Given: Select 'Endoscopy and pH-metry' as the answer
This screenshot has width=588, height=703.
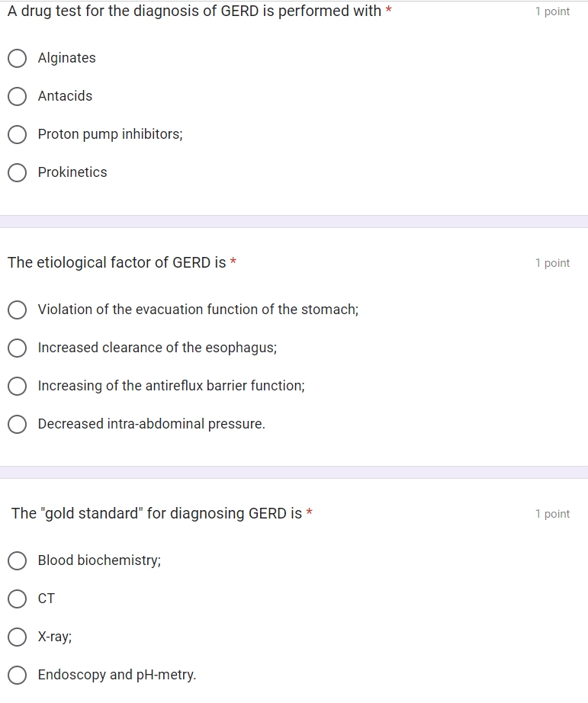Looking at the screenshot, I should click(17, 675).
